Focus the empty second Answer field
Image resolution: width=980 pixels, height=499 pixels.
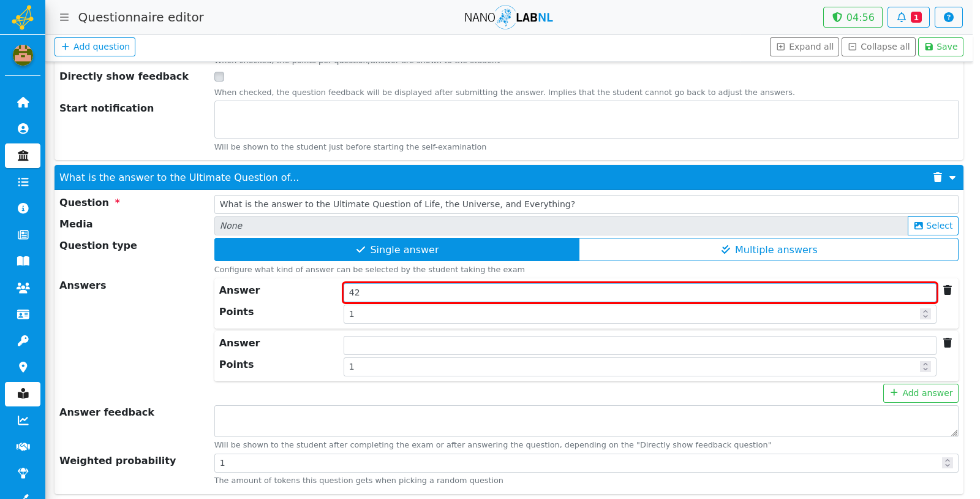pos(639,345)
